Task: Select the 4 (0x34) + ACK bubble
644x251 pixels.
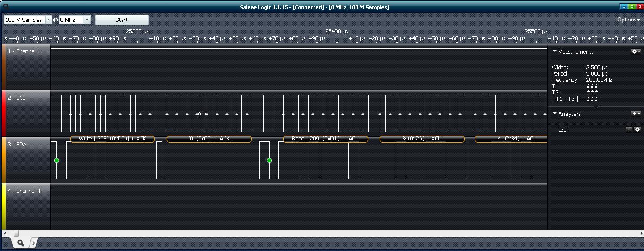Action: pos(511,139)
